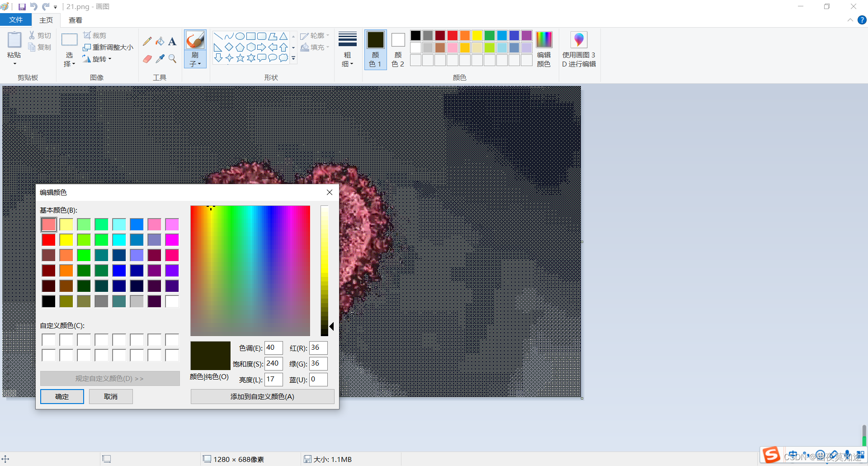The width and height of the screenshot is (868, 466).
Task: Select the Color picker eyedropper tool
Action: pos(160,59)
